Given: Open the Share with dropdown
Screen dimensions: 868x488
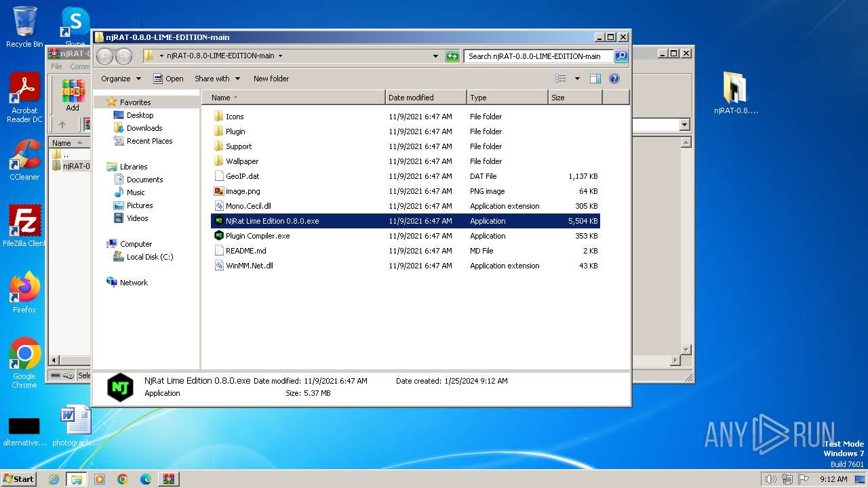Looking at the screenshot, I should (217, 79).
